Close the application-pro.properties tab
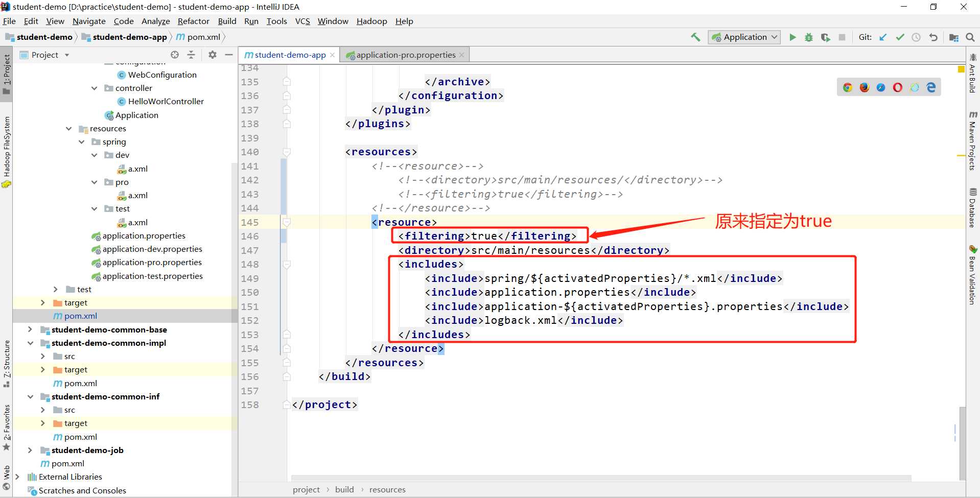980x498 pixels. tap(462, 55)
